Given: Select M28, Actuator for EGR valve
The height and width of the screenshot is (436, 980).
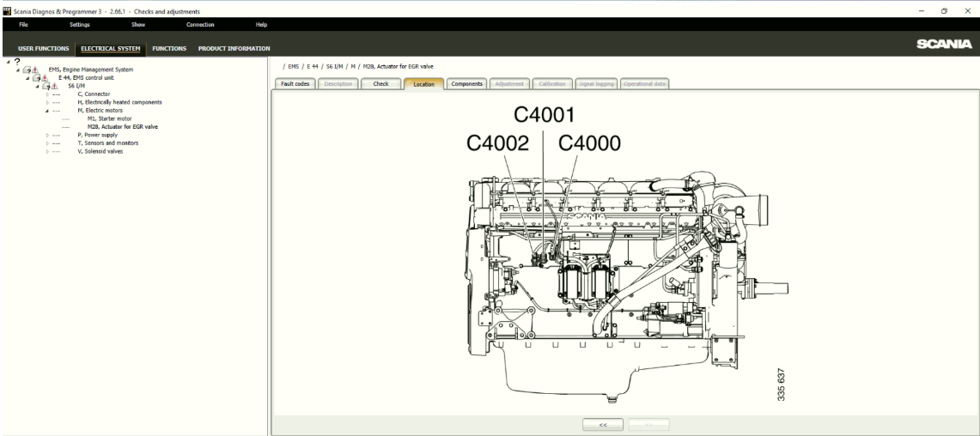Looking at the screenshot, I should (123, 127).
